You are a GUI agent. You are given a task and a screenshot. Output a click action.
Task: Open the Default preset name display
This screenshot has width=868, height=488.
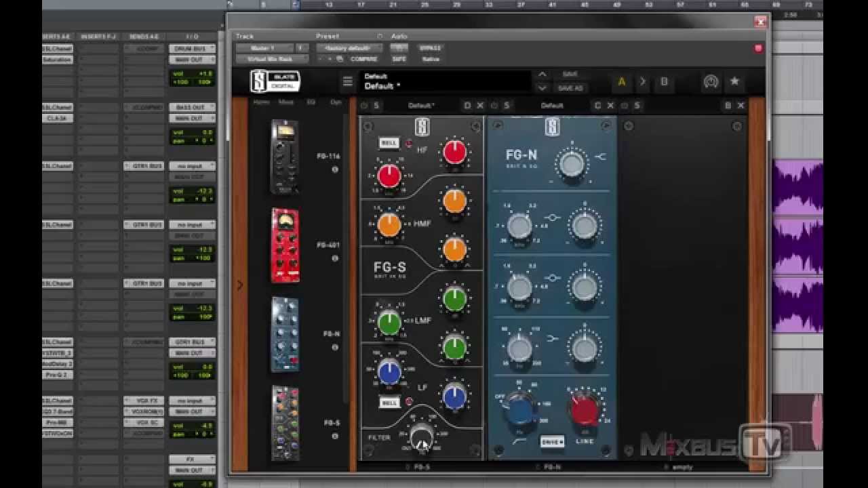click(446, 82)
